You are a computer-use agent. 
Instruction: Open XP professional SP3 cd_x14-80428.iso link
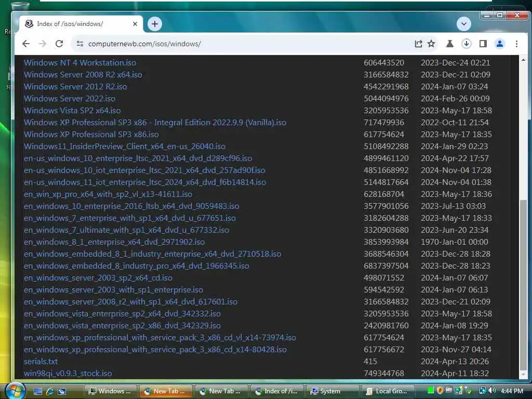[155, 350]
